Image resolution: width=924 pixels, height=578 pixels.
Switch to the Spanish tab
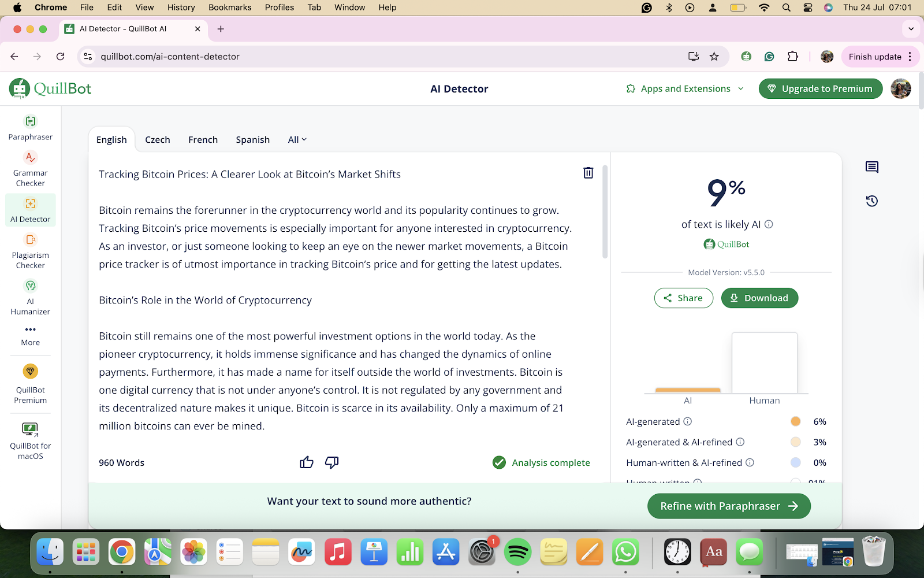(x=252, y=139)
